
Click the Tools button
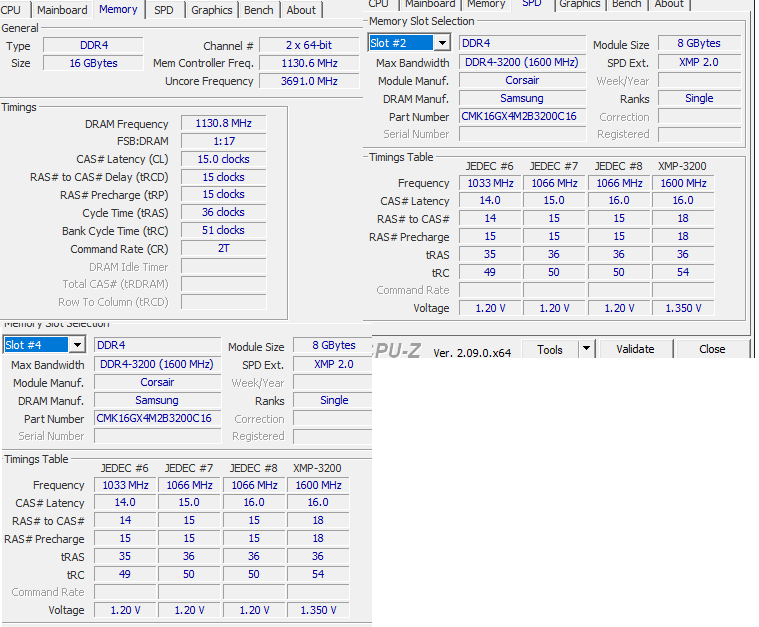coord(549,349)
